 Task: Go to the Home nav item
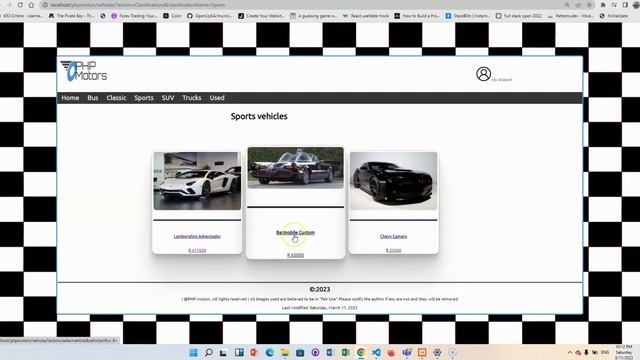point(70,98)
